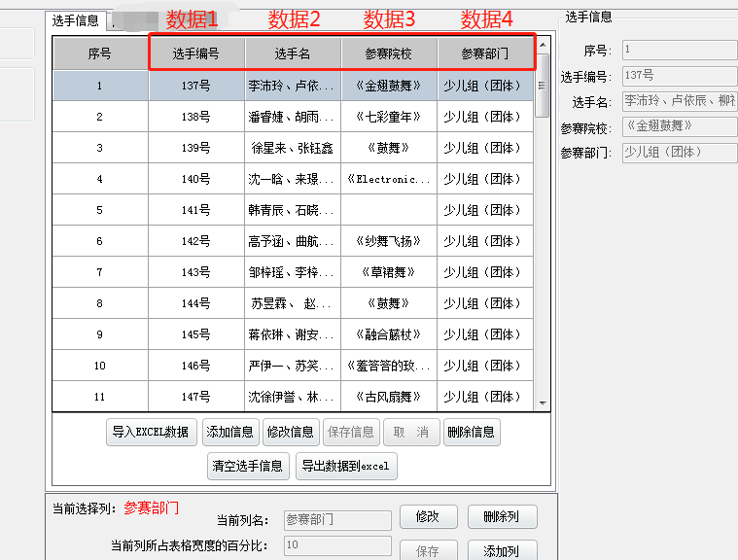Click the column width percentage field
Viewport: 738px width, 560px height.
click(337, 545)
